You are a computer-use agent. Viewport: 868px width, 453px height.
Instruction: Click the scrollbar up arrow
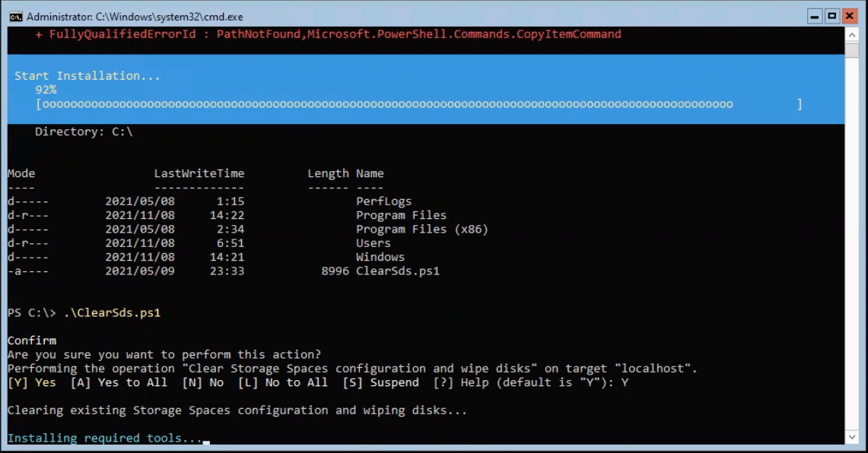pyautogui.click(x=852, y=35)
